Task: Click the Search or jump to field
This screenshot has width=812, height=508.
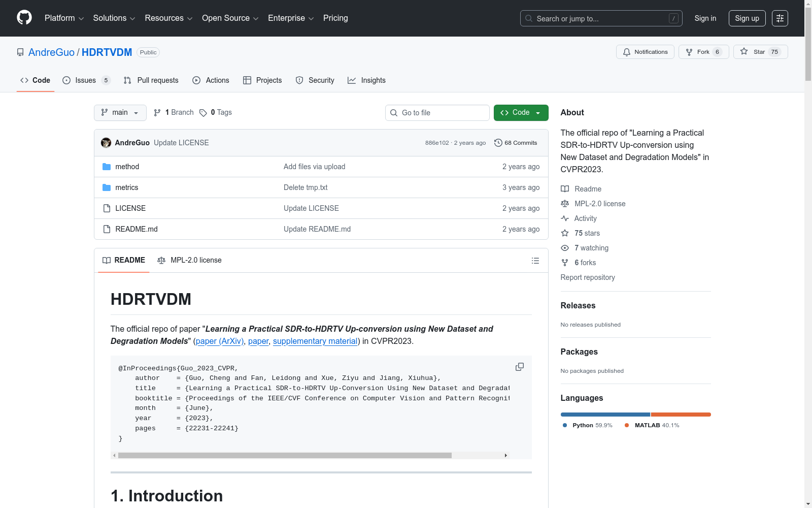Action: click(x=601, y=18)
